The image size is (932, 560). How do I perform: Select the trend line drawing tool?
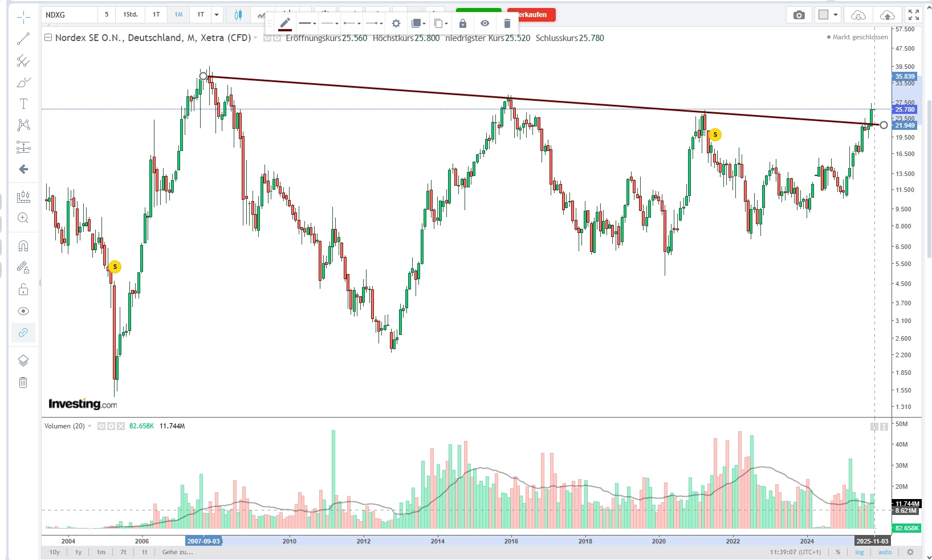(23, 39)
